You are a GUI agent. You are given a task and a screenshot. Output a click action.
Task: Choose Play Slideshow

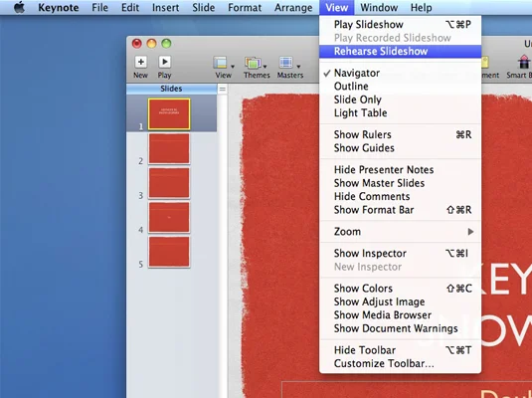401,25
